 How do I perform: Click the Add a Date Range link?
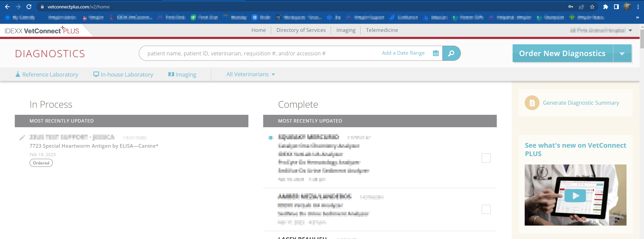403,53
